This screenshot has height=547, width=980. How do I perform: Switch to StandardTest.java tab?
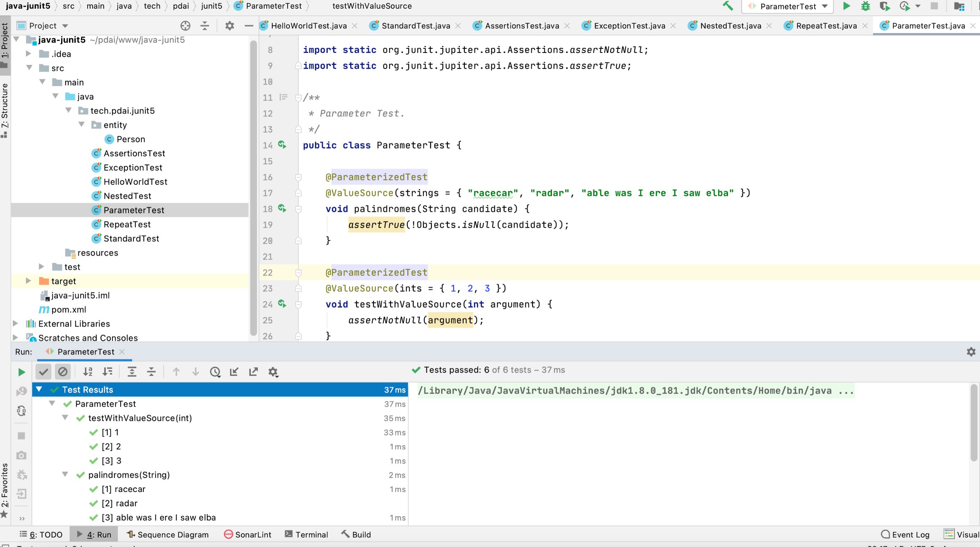(x=416, y=26)
